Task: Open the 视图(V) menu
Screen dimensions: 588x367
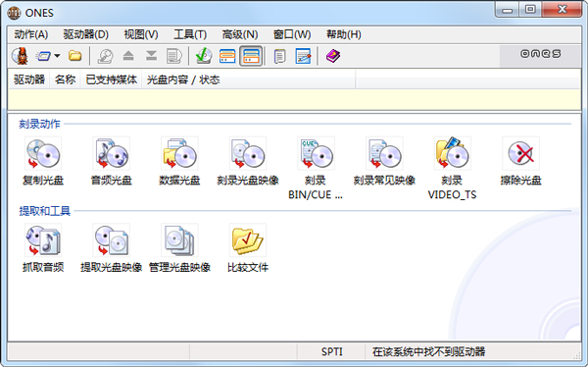Action: [x=141, y=34]
